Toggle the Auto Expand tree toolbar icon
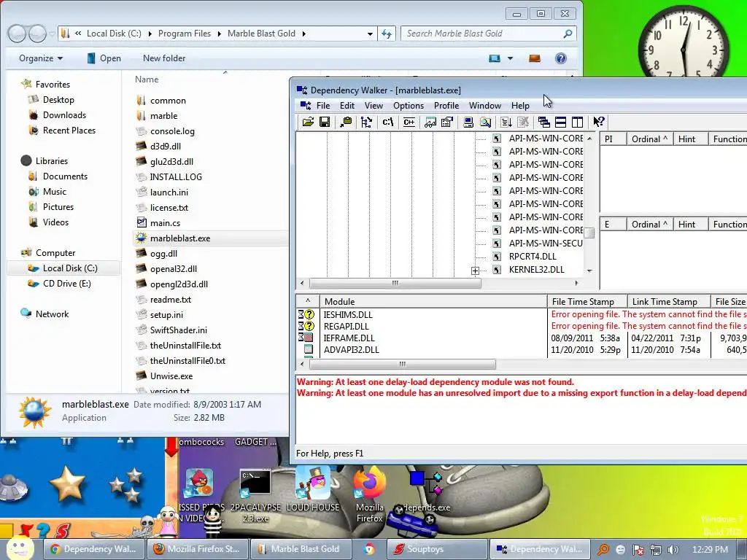Image resolution: width=747 pixels, height=560 pixels. point(367,122)
